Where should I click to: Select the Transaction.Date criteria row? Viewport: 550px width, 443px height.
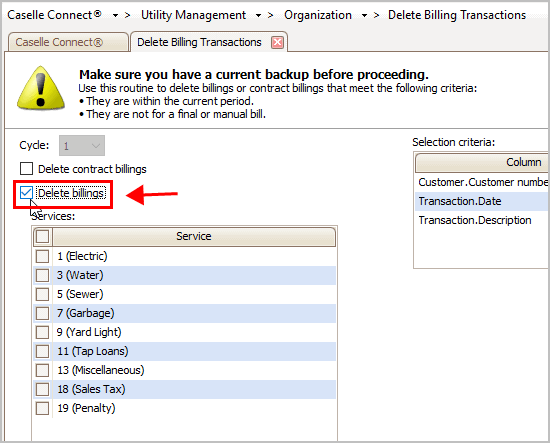point(482,201)
